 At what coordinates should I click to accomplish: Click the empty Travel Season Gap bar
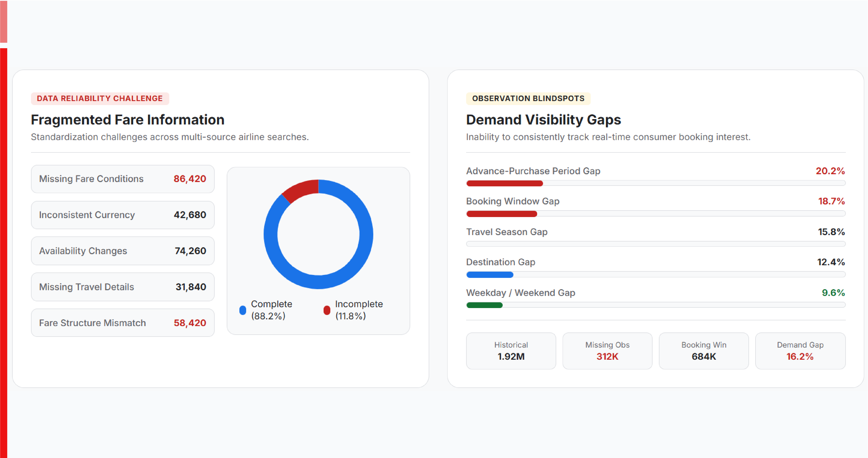coord(656,244)
